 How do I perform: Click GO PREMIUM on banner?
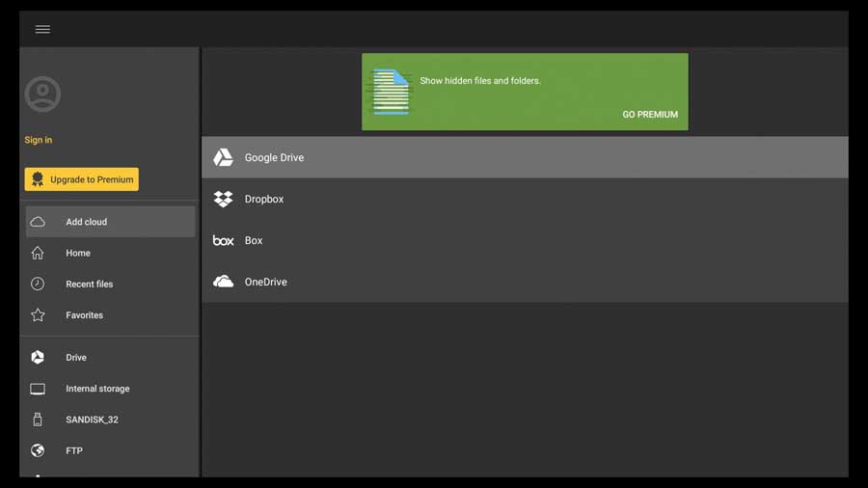click(650, 115)
